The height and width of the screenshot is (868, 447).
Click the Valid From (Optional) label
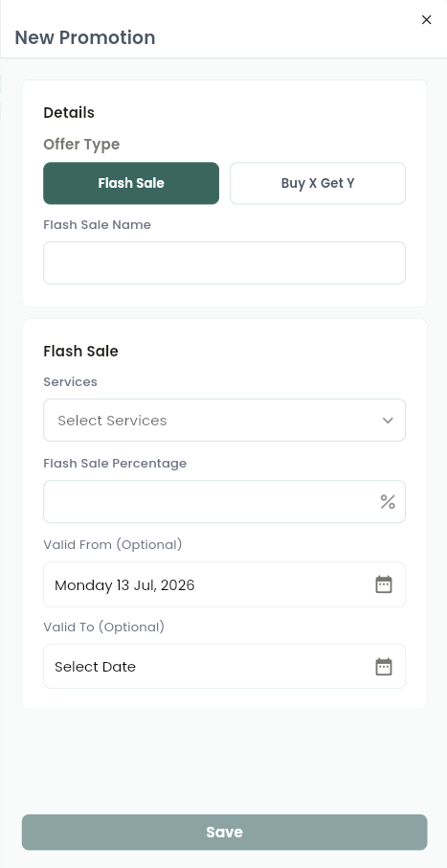tap(112, 545)
